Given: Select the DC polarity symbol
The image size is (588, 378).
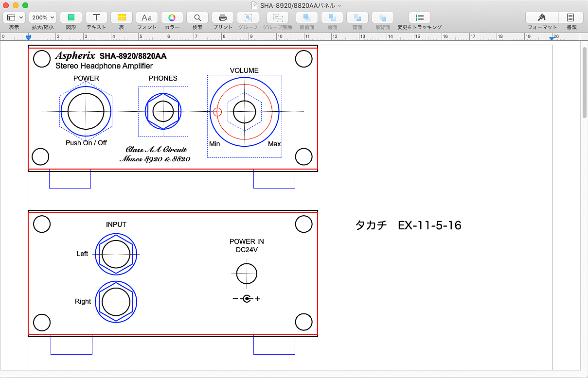Looking at the screenshot, I should (x=247, y=299).
